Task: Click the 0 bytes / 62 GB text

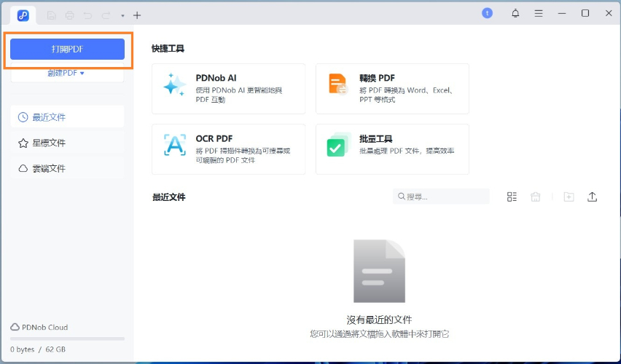Action: 38,349
